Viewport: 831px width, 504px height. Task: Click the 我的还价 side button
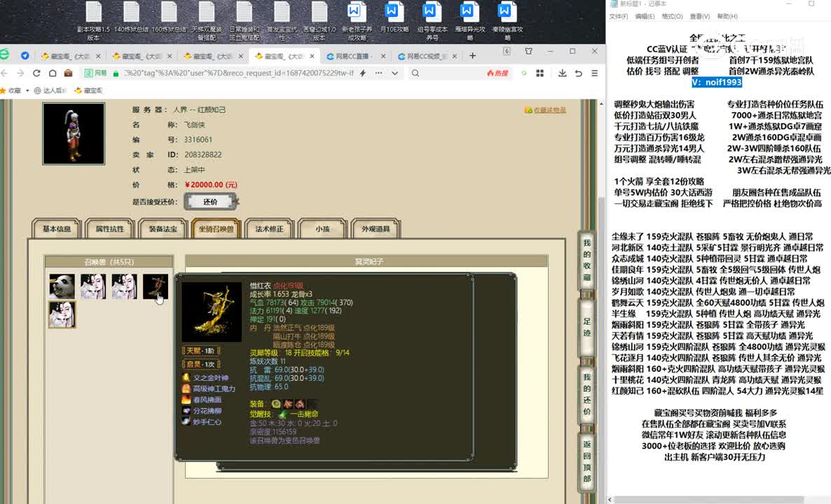(x=587, y=393)
